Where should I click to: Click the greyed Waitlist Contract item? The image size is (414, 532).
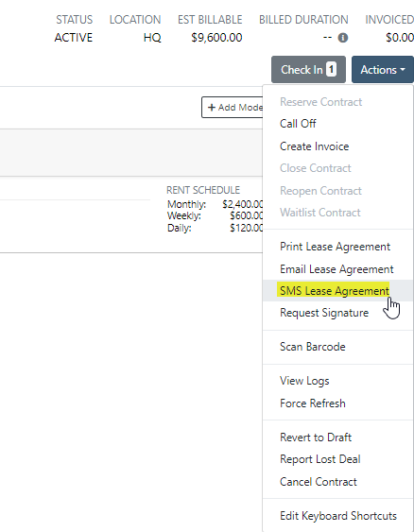point(337,213)
